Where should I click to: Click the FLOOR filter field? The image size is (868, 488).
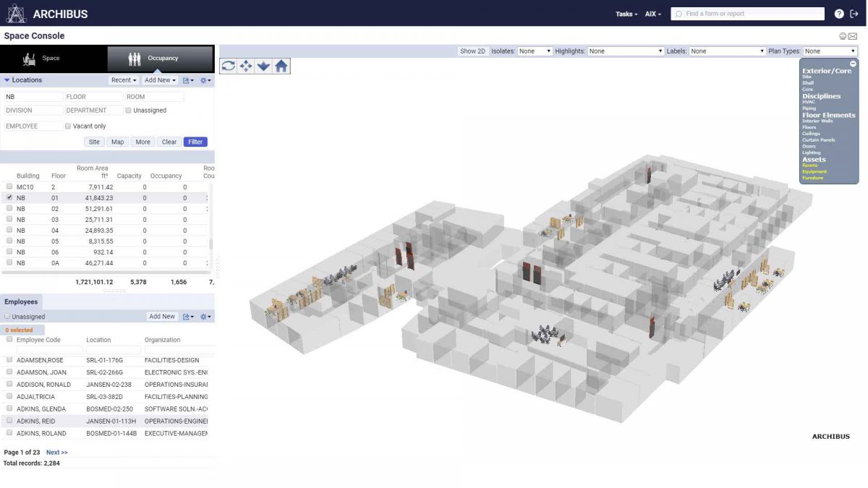coord(93,97)
